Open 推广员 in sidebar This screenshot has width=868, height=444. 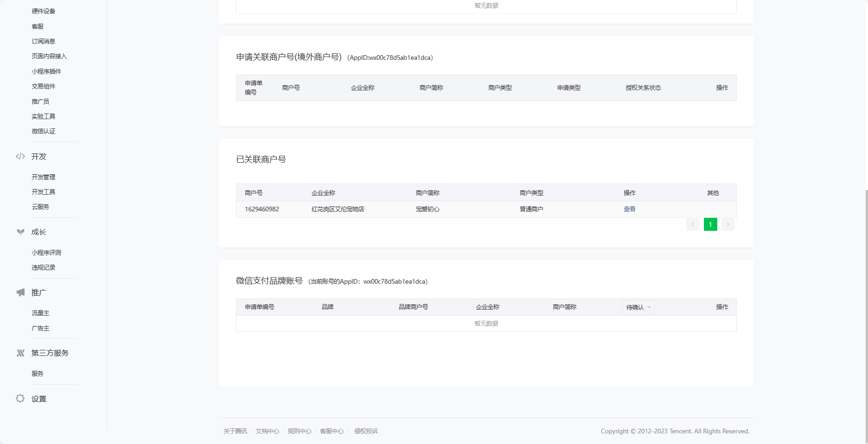point(40,101)
